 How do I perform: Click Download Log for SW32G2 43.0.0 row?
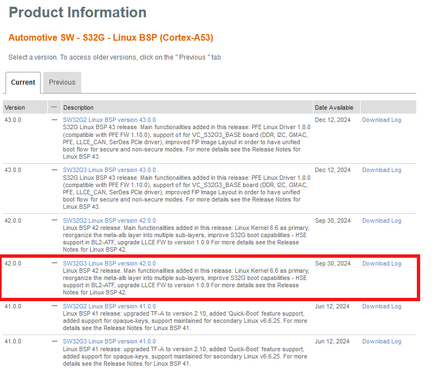coord(382,120)
